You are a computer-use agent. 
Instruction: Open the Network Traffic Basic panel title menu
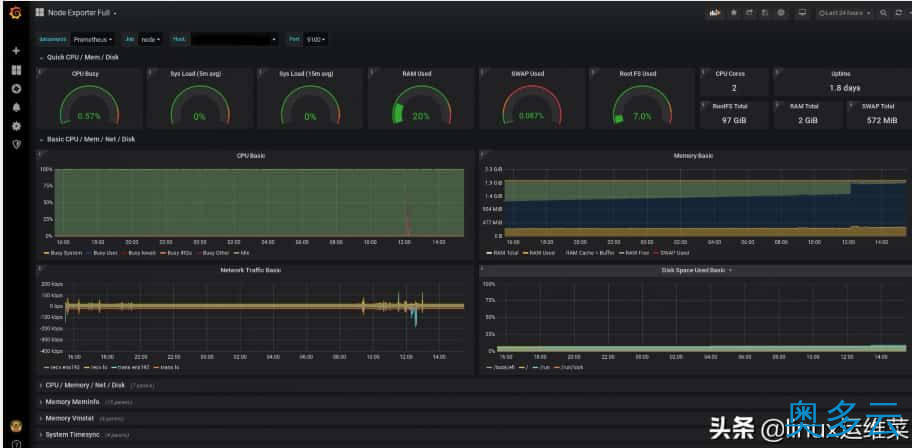(251, 270)
